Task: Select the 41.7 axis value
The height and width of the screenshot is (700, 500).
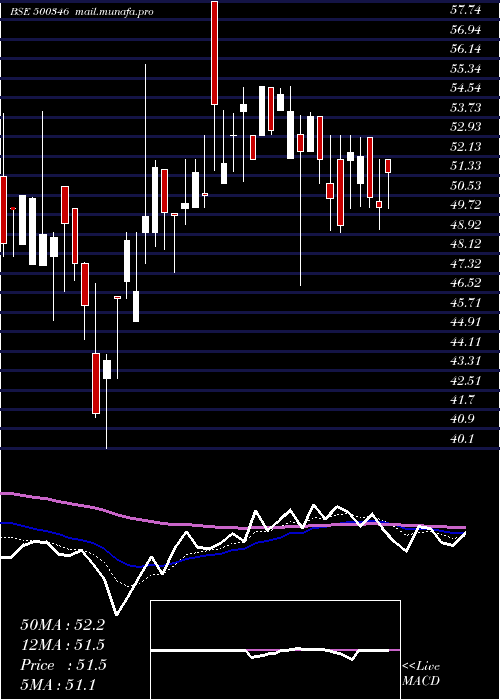Action: point(462,399)
